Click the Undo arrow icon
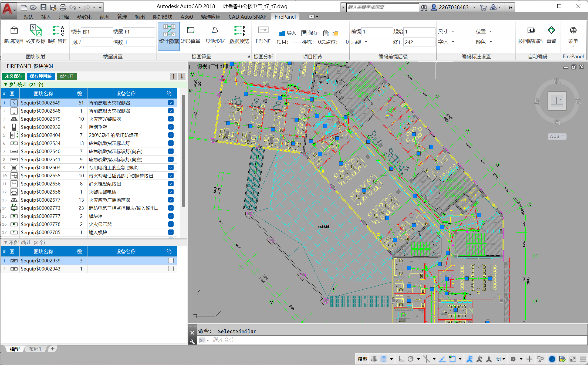Viewport: 588px width, 365px height. (x=72, y=7)
